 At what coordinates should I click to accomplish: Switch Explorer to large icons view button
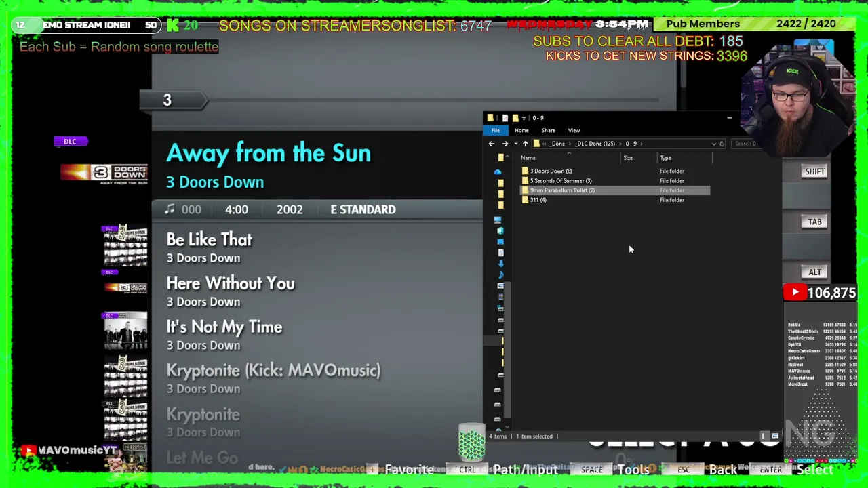coord(774,436)
